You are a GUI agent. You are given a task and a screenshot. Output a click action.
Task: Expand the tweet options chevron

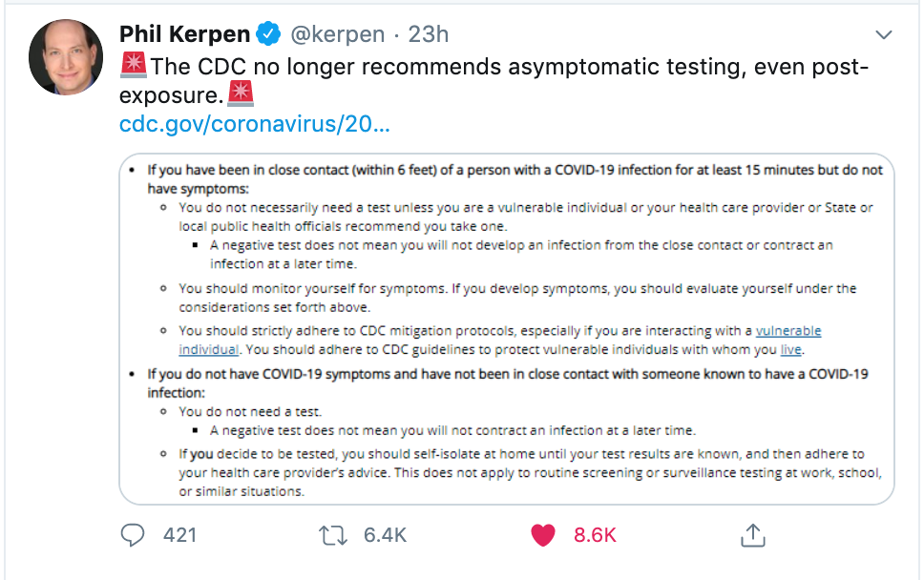point(883,34)
